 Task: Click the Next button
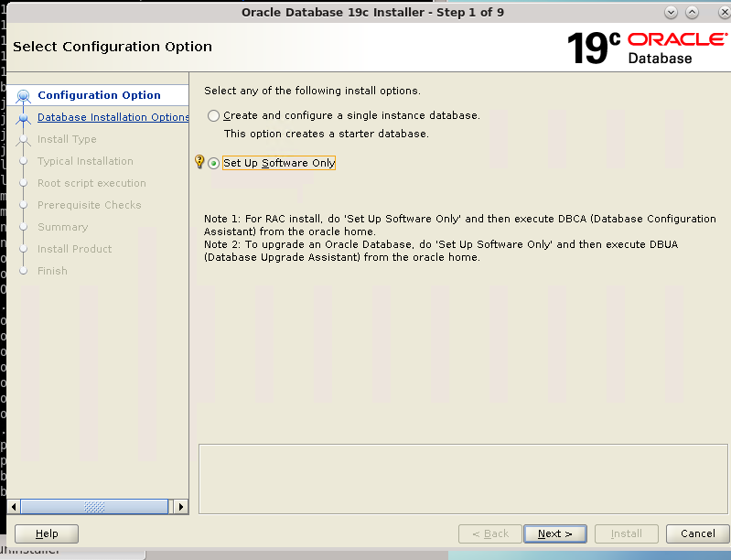tap(554, 533)
